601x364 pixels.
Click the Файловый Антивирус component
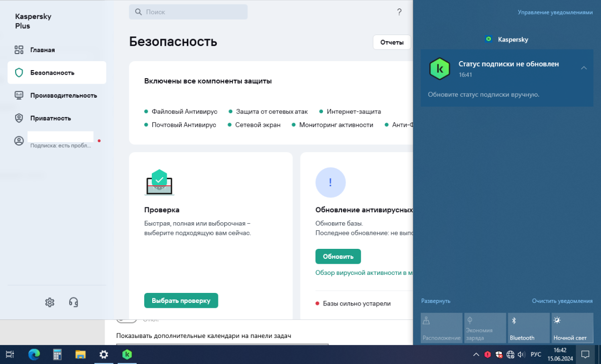(185, 112)
